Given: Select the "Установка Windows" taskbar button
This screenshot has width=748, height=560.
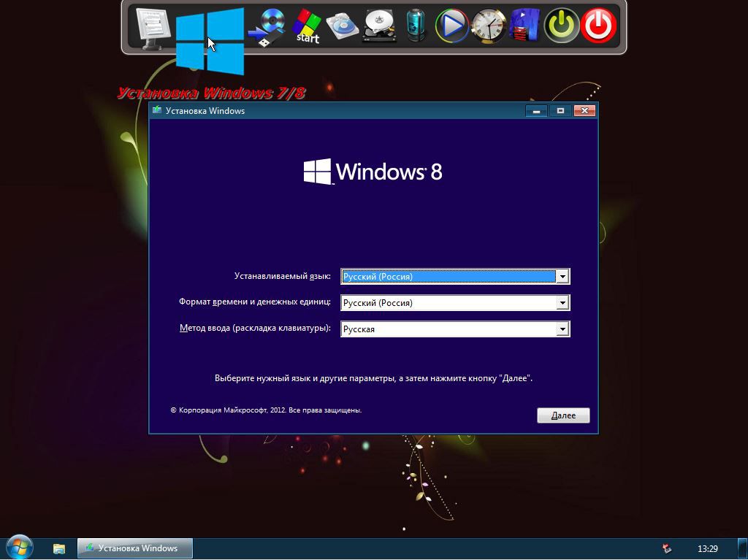Looking at the screenshot, I should [x=135, y=548].
